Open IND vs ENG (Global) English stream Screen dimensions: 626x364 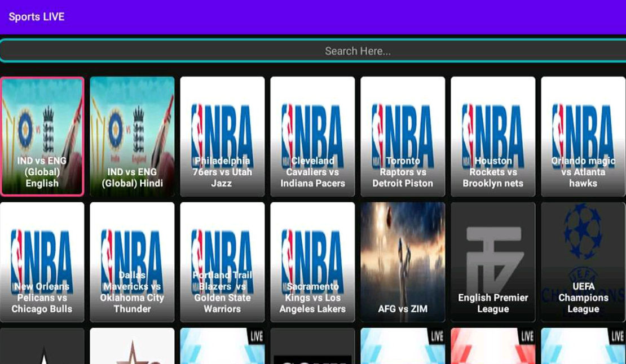[42, 136]
